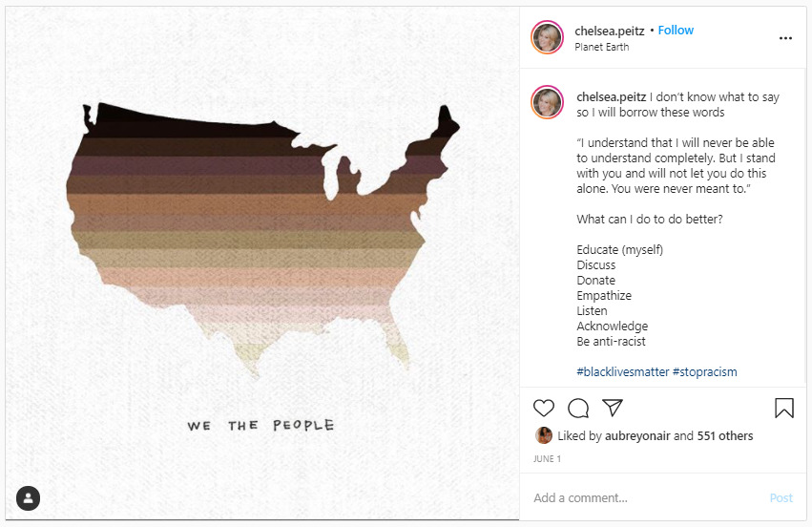Save post with bookmark icon
The height and width of the screenshot is (527, 812).
click(783, 409)
